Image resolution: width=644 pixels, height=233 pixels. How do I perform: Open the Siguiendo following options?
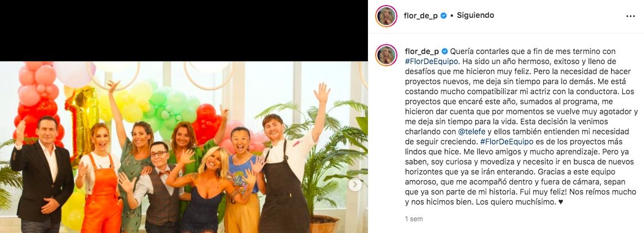click(475, 16)
